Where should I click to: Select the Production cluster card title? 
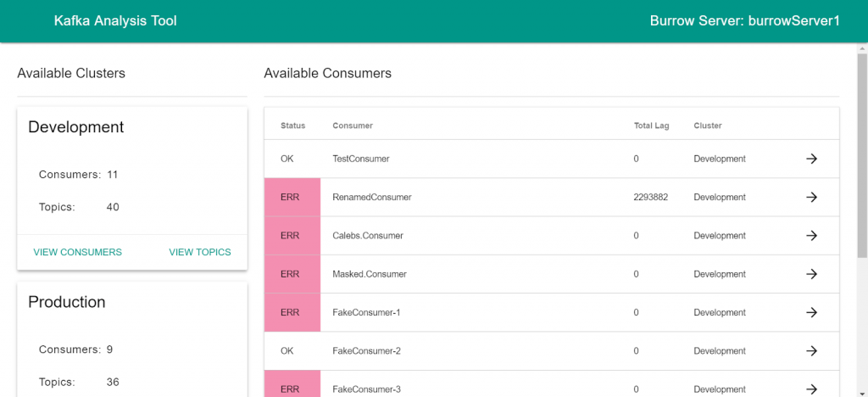66,302
